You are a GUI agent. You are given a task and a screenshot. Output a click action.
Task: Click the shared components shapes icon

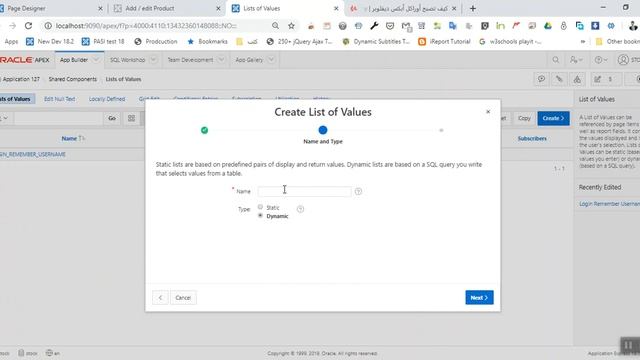point(577,79)
